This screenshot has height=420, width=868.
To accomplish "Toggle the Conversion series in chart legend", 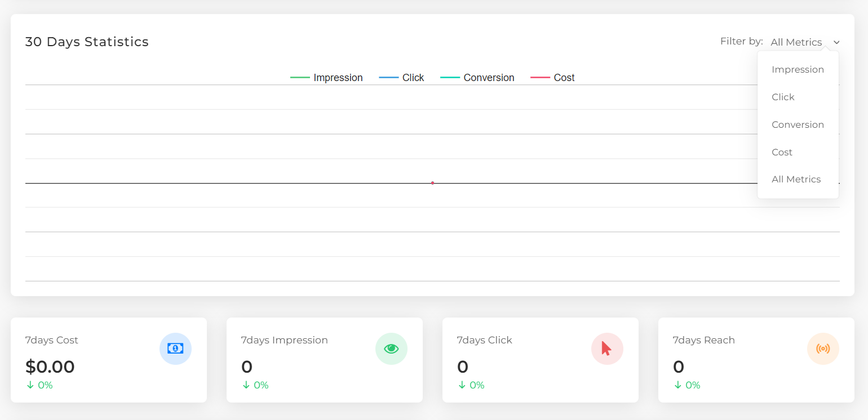I will click(x=477, y=78).
